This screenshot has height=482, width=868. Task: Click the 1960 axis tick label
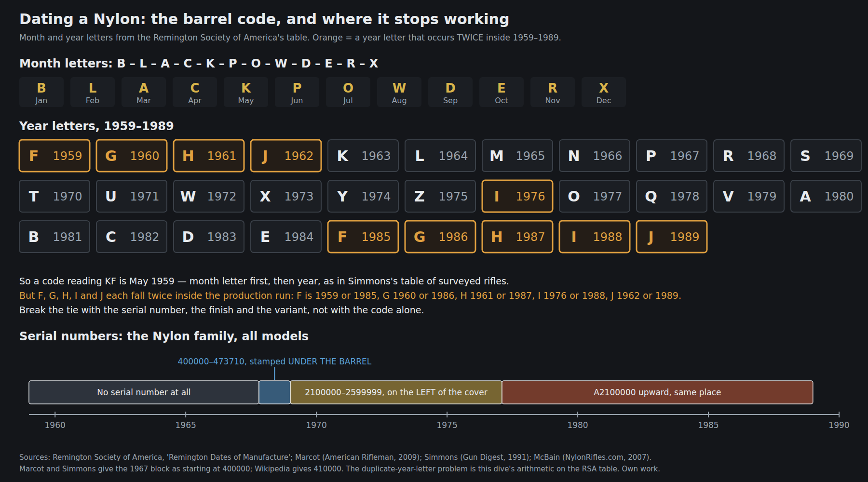55,425
